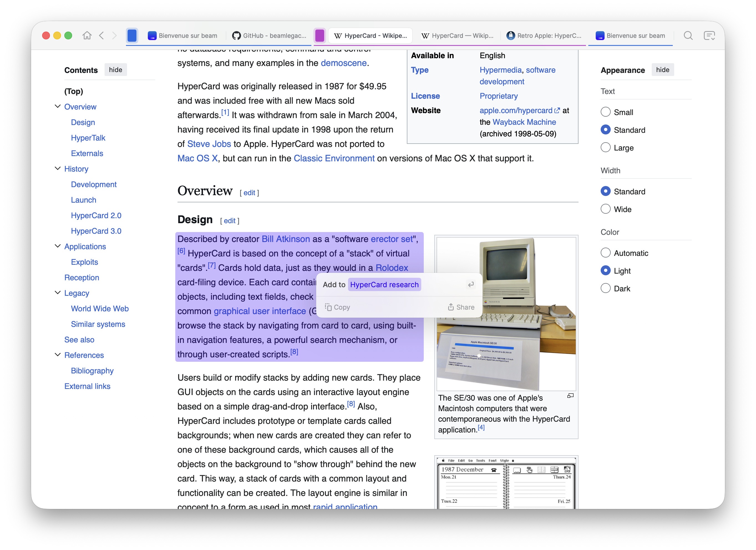756x550 pixels.
Task: Copy the selected text from the popup
Action: (337, 307)
